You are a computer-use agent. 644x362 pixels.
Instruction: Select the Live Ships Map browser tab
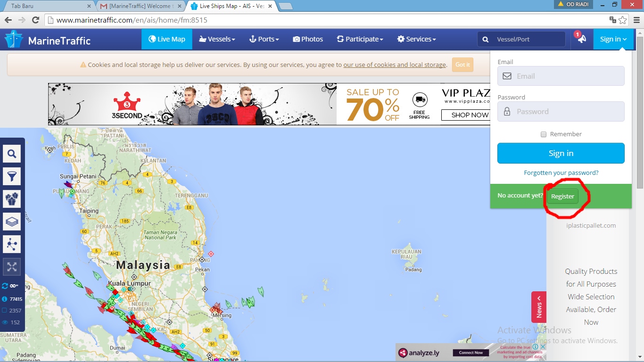(231, 6)
